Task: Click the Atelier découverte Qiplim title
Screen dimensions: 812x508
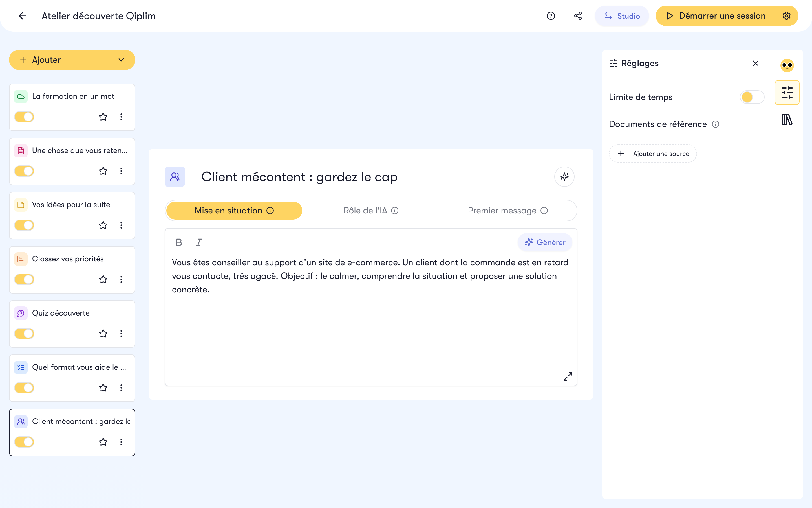Action: pyautogui.click(x=98, y=16)
